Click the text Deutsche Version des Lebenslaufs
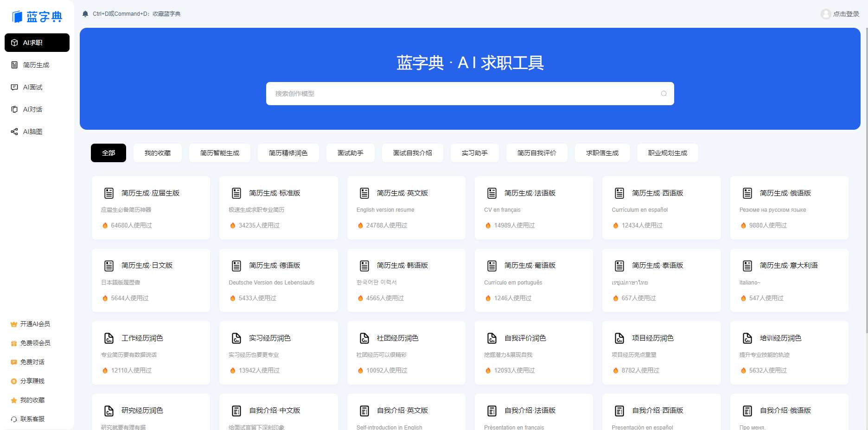 tap(271, 283)
